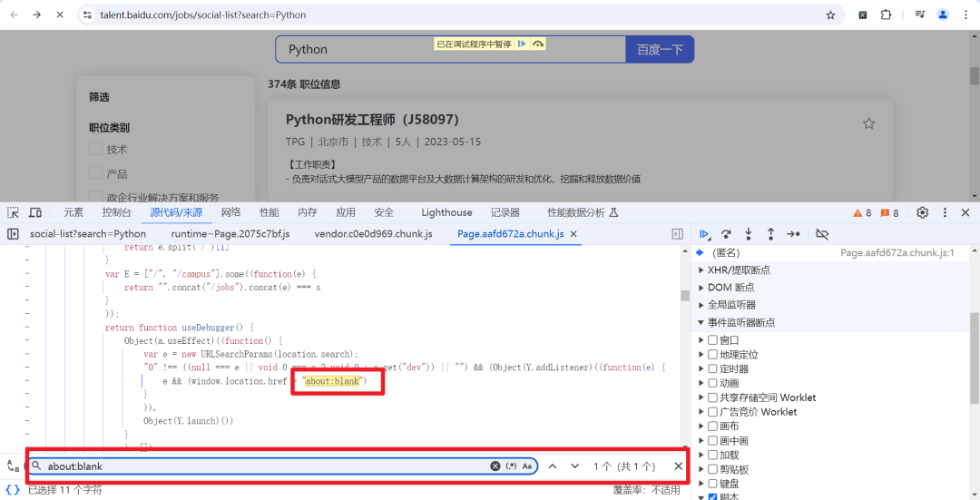The height and width of the screenshot is (500, 980).
Task: Open the DevTools more options menu
Action: coord(945,212)
